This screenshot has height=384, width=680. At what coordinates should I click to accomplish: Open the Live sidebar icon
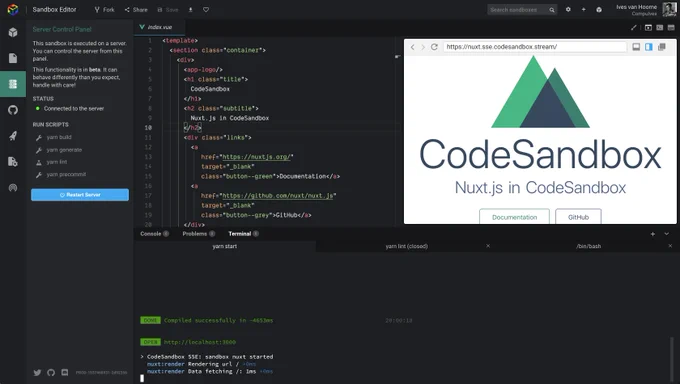tap(13, 187)
